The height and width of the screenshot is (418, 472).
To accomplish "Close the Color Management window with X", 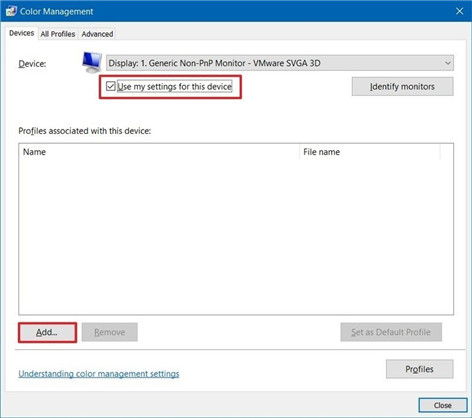I will (x=460, y=11).
